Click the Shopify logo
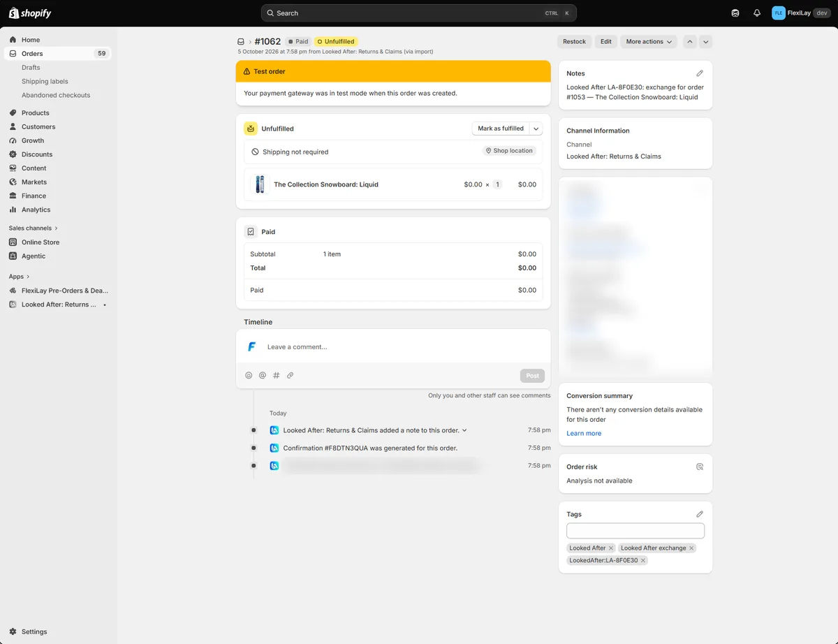838x644 pixels. click(30, 13)
